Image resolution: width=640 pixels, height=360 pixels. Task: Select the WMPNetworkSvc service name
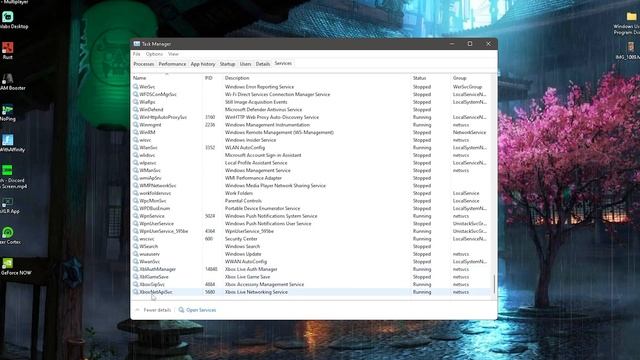pyautogui.click(x=158, y=185)
